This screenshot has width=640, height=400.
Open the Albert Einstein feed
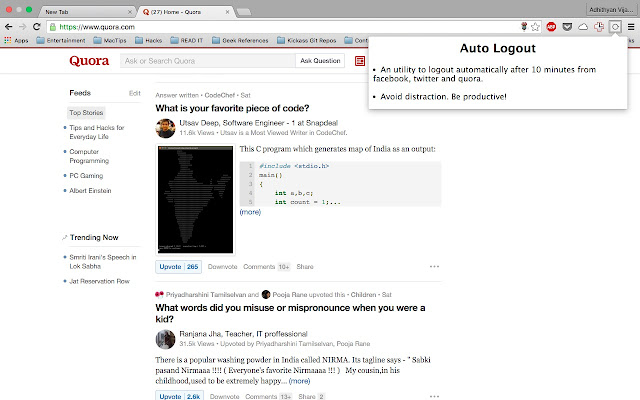click(90, 191)
